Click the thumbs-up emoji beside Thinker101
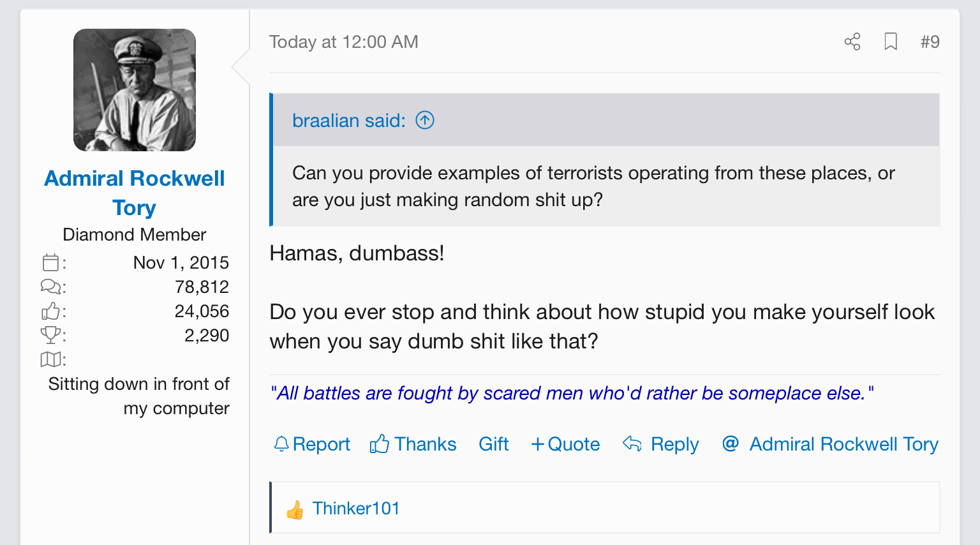The height and width of the screenshot is (545, 980). coord(295,510)
